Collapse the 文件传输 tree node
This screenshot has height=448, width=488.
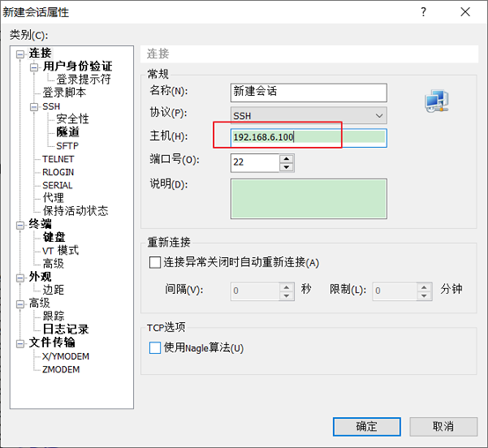tap(20, 343)
